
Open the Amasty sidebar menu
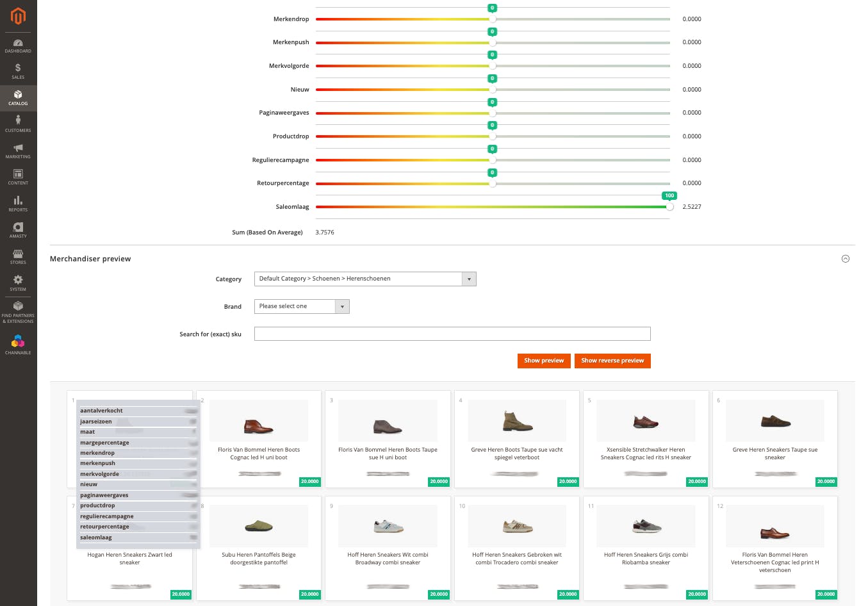(18, 231)
